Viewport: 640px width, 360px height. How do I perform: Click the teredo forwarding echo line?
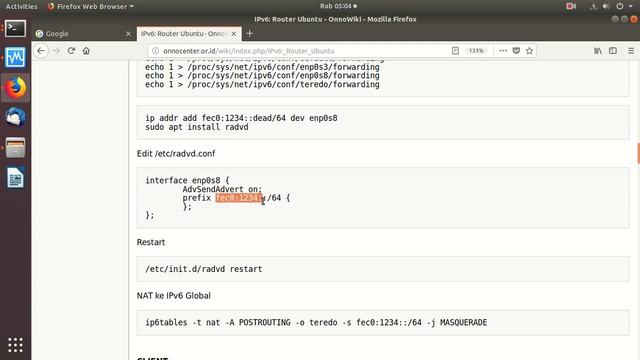[x=262, y=84]
